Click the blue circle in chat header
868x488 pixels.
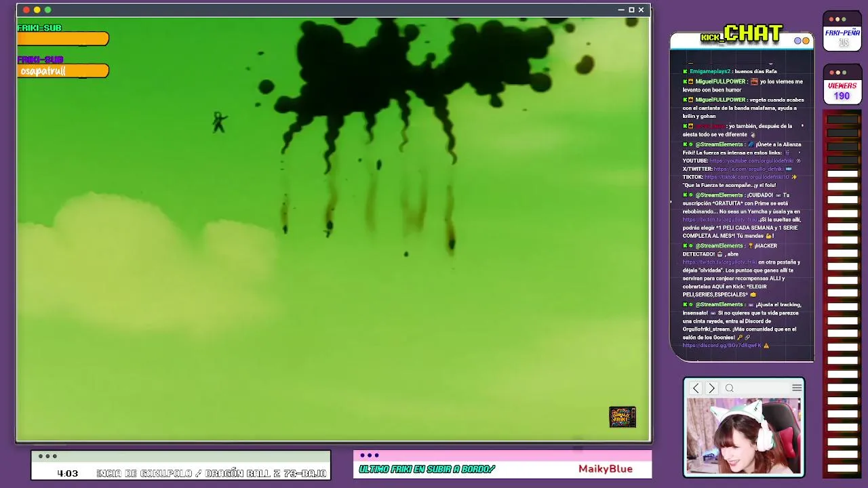click(798, 41)
